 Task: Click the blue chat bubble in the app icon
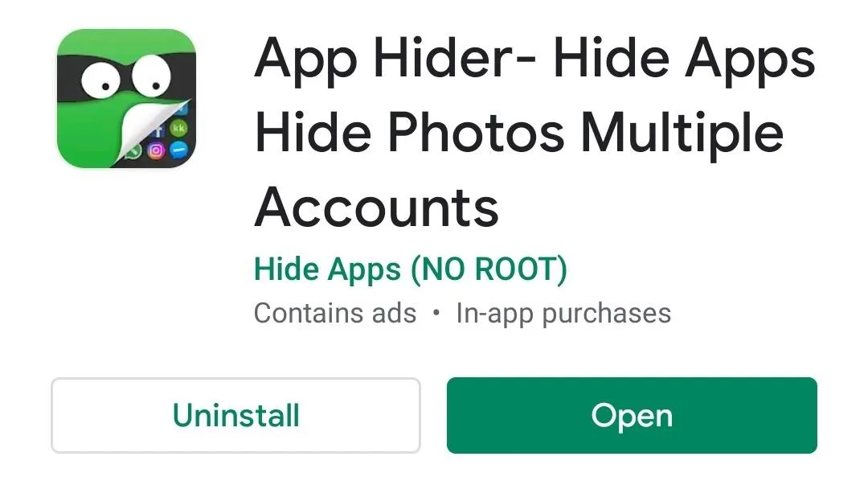coord(178,150)
